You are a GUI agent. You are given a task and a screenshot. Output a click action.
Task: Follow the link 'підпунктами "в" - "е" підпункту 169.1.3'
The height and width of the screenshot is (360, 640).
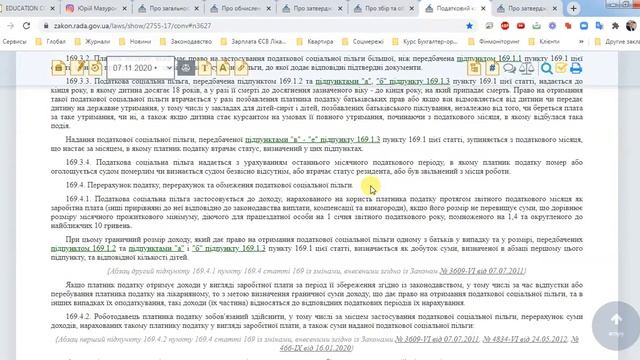point(312,140)
